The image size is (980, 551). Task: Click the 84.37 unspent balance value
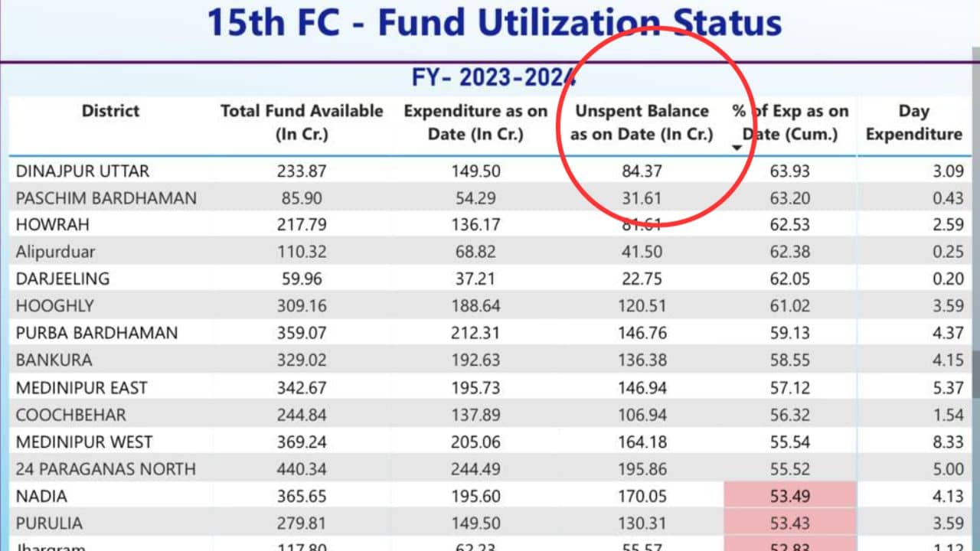point(642,171)
